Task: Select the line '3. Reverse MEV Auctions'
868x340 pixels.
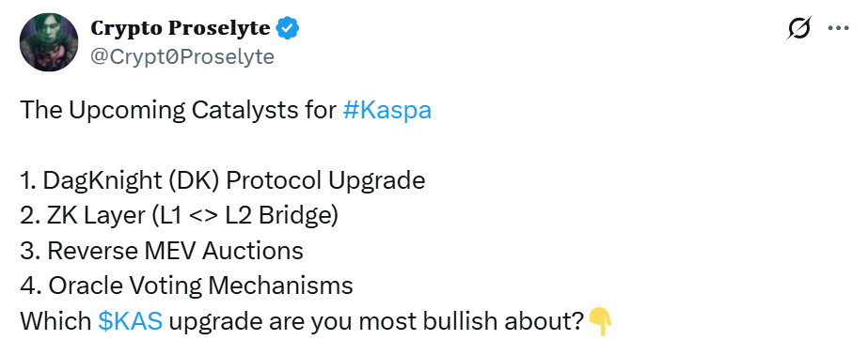Action: click(162, 251)
